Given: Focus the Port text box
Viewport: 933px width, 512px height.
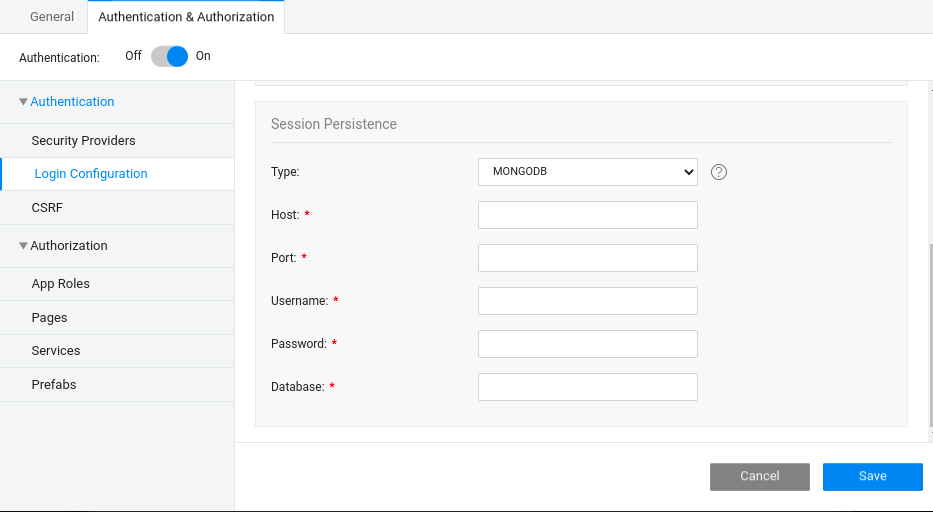Looking at the screenshot, I should click(587, 258).
